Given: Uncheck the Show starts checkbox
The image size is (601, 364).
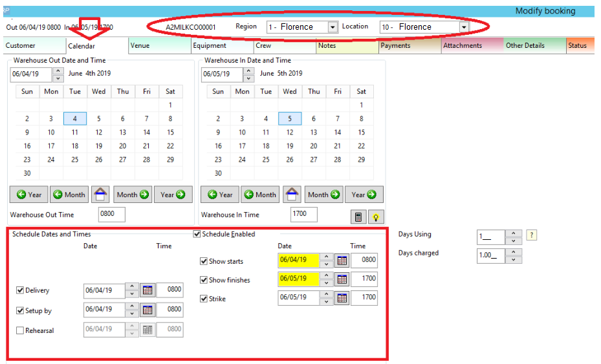Looking at the screenshot, I should pos(204,261).
